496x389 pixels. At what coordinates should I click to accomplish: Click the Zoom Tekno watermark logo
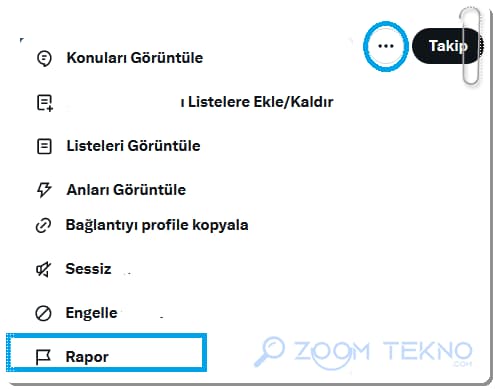363,352
